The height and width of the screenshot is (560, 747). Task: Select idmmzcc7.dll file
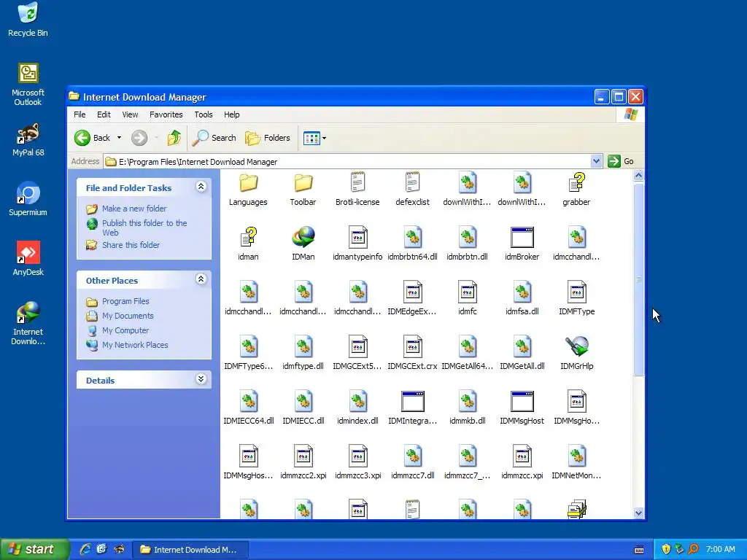pyautogui.click(x=413, y=463)
